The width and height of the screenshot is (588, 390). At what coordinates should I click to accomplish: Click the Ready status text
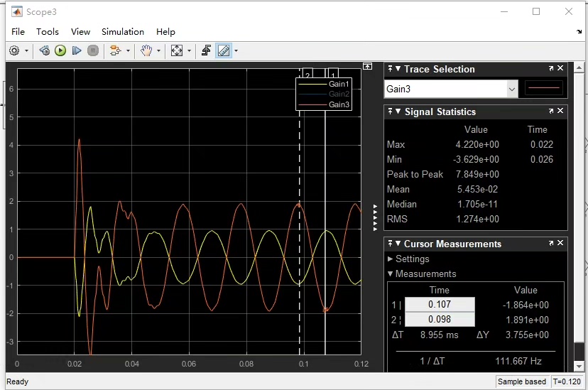pyautogui.click(x=17, y=381)
